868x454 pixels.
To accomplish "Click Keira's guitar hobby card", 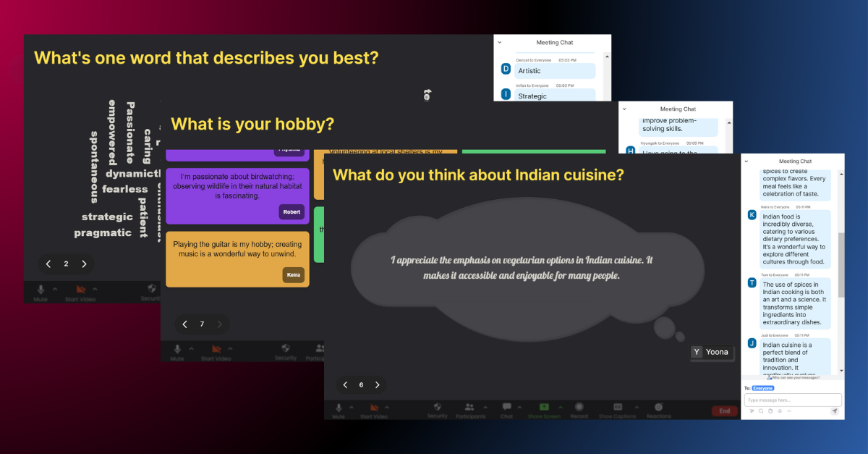I will [237, 259].
